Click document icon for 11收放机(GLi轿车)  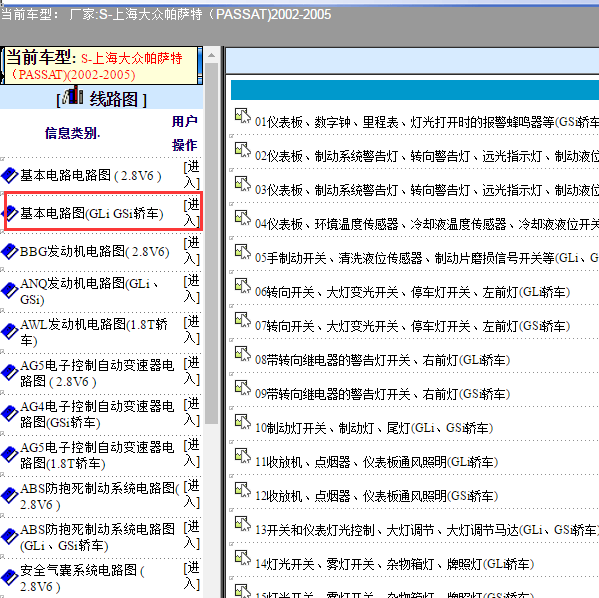(243, 456)
